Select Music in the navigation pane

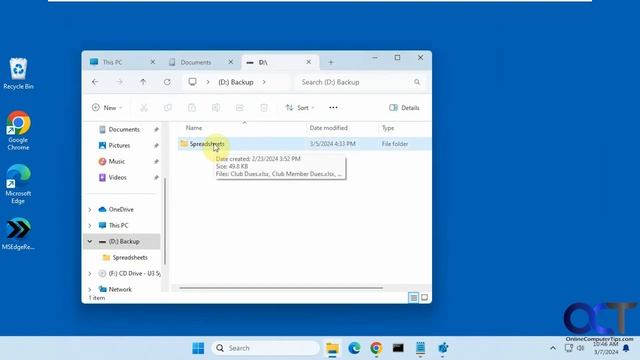click(117, 161)
